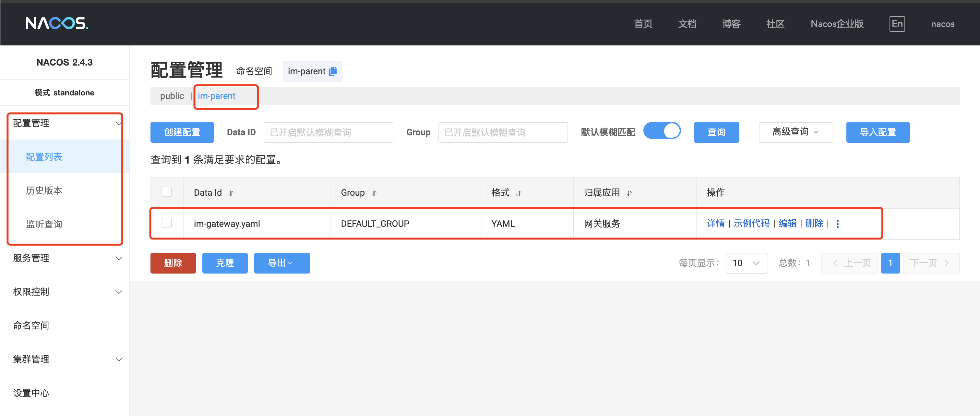Select 监听查询 in the sidebar
This screenshot has height=416, width=980.
click(65, 224)
